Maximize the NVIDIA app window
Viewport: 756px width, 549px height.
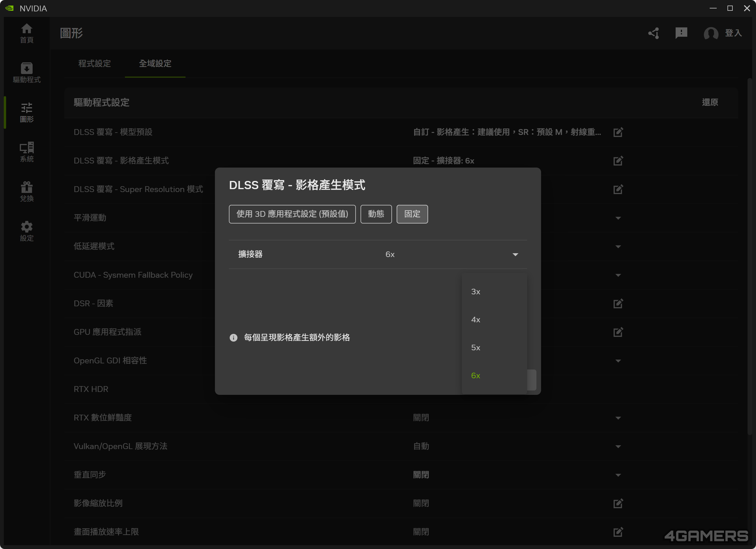[730, 8]
